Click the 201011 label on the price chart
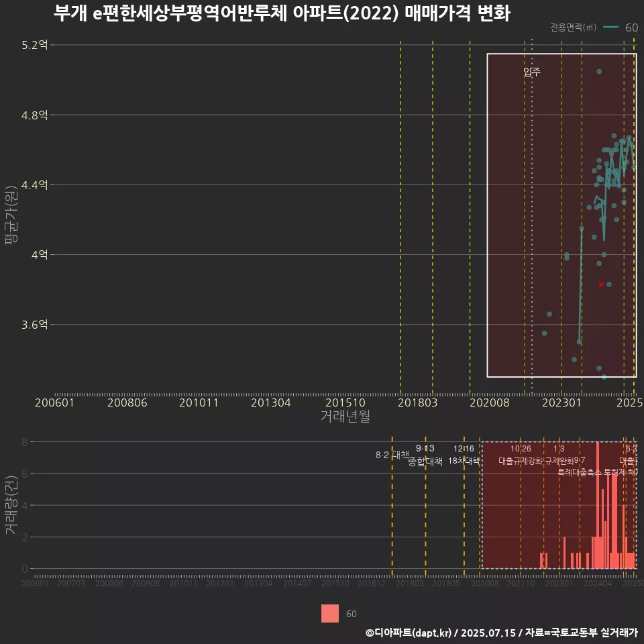This screenshot has width=644, height=644. 199,402
